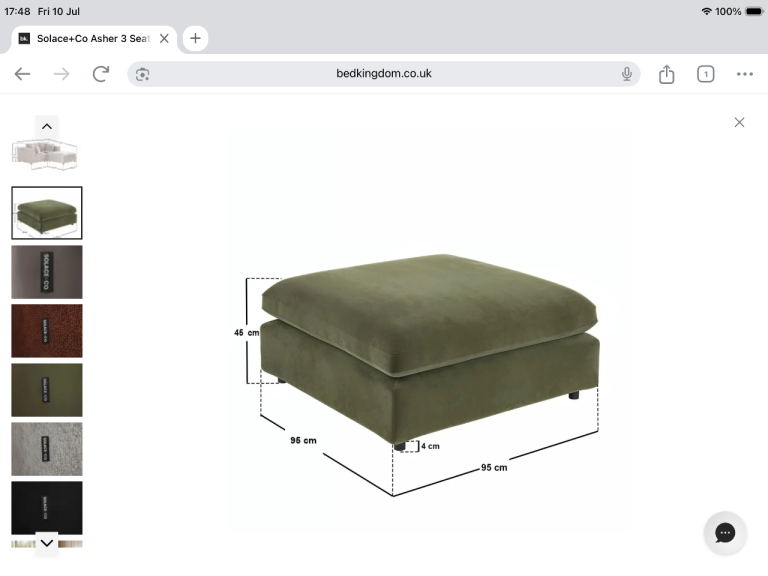Choose the olive green fabric swatch thumbnail
This screenshot has height=576, width=768.
(x=47, y=390)
